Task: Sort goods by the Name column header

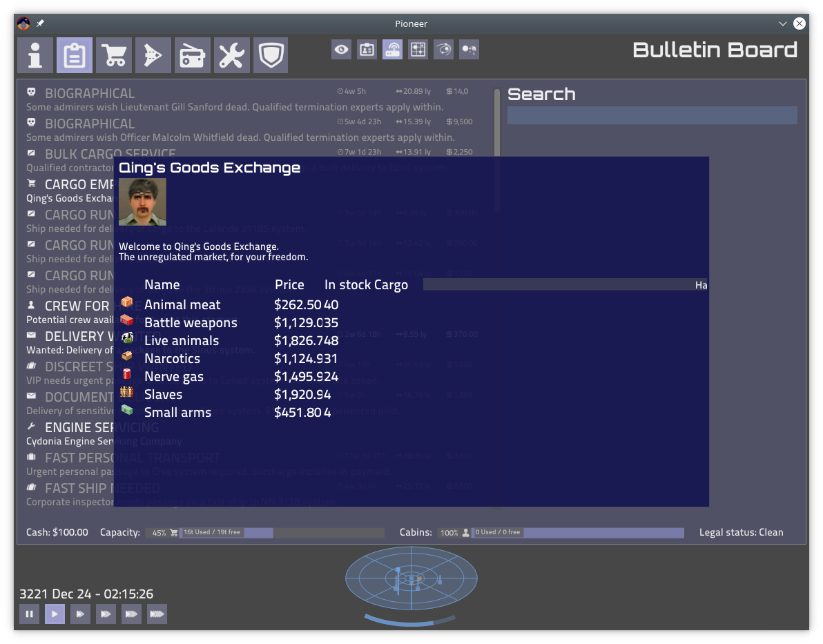Action: [162, 285]
